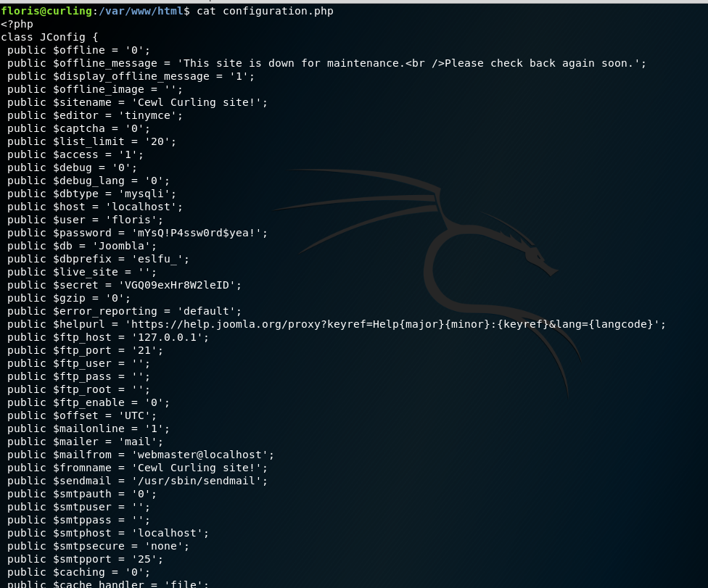Click the floris@curling prompt username
Screen dimensions: 708x588
pyautogui.click(x=46, y=11)
